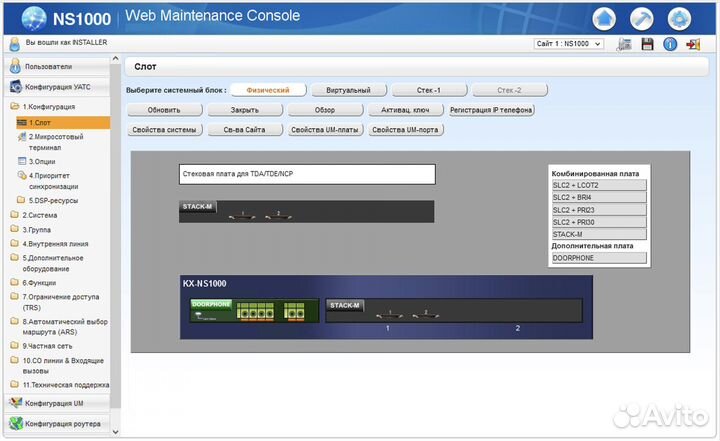Click the Home icon in the header

(x=604, y=18)
